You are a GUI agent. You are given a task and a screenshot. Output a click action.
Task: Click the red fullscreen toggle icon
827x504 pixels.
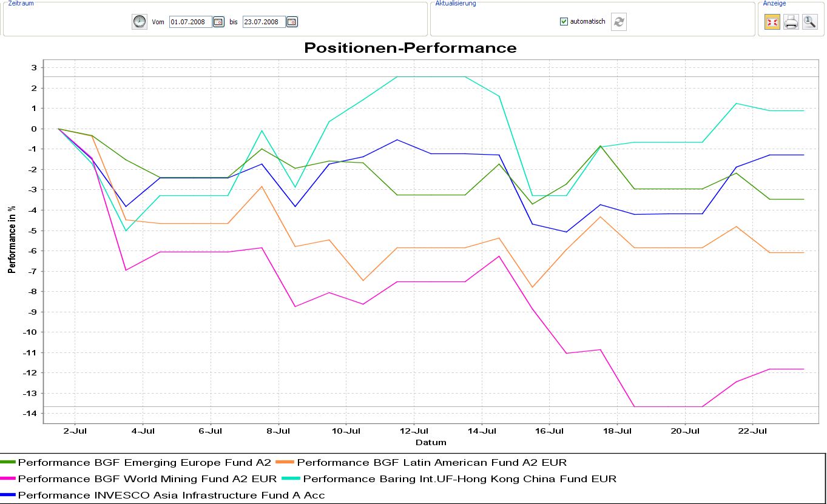(772, 22)
